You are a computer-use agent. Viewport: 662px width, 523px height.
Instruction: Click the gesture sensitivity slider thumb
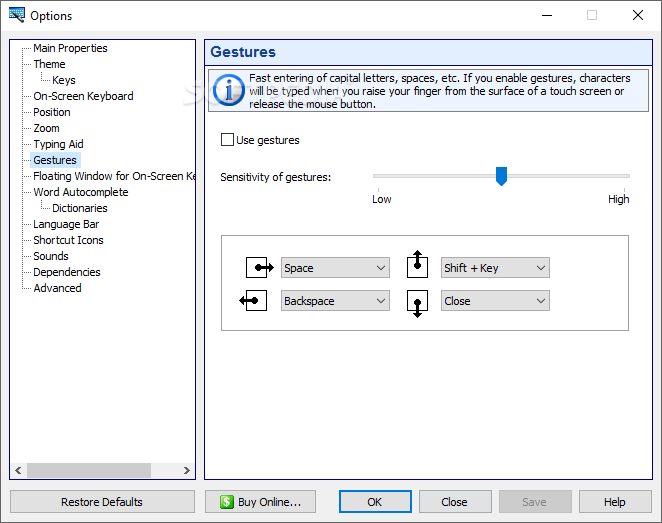(501, 176)
